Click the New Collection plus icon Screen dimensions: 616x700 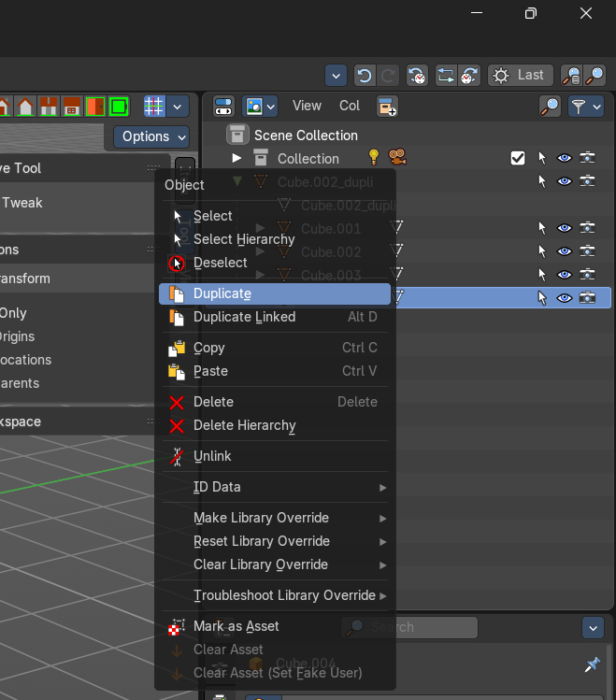tap(387, 107)
